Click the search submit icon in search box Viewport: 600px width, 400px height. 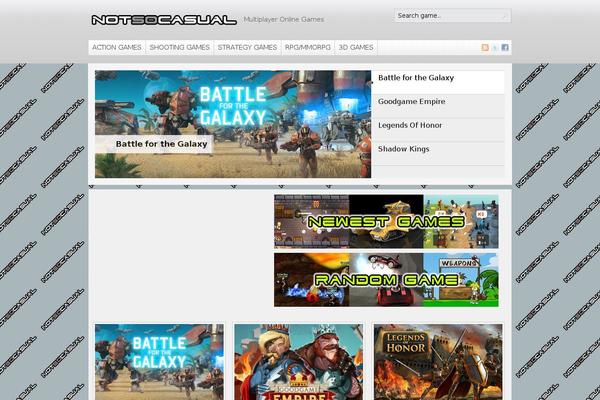tap(504, 16)
